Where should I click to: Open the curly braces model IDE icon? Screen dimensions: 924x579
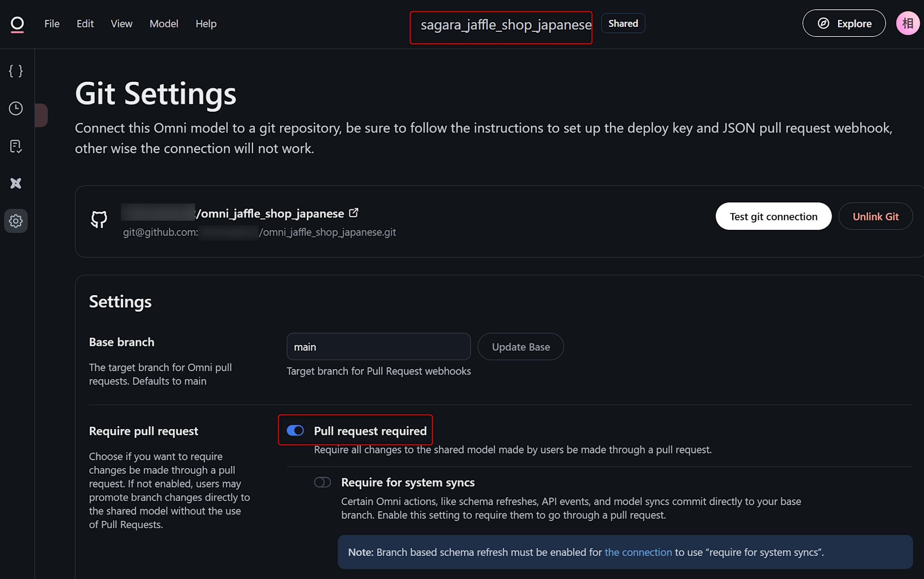click(16, 71)
